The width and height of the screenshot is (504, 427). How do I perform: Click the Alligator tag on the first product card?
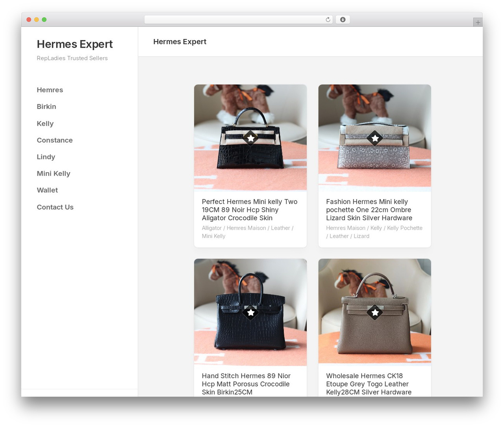[x=212, y=228]
